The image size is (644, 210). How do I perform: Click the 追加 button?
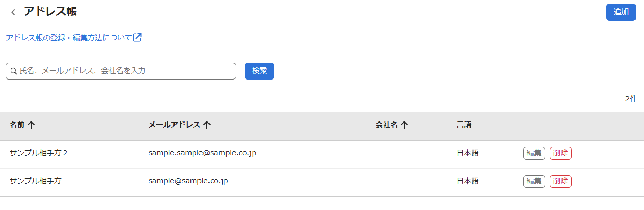point(621,12)
